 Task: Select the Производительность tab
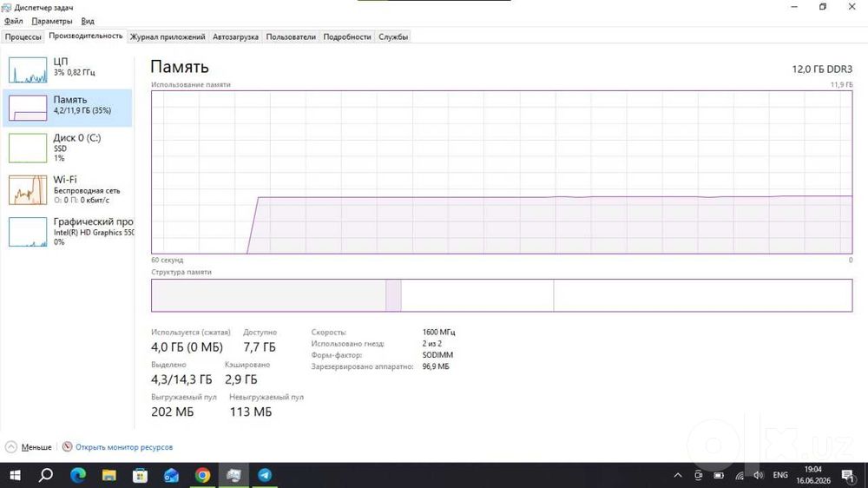(x=85, y=36)
